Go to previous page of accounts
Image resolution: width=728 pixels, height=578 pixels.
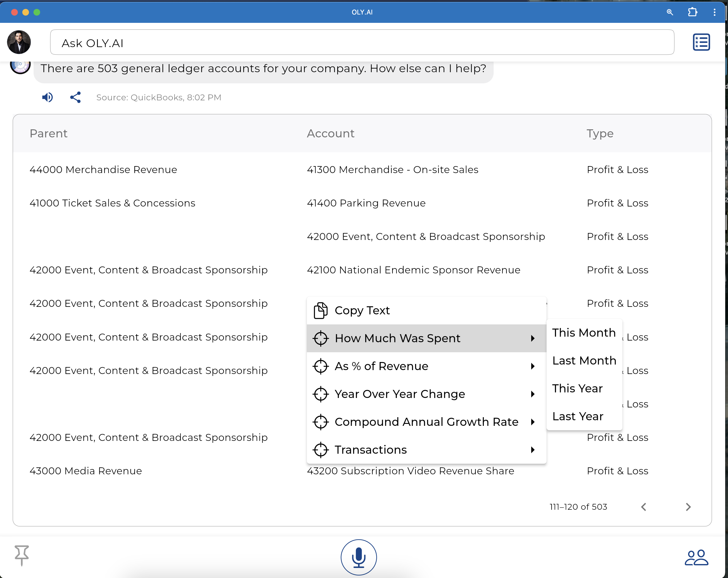point(644,507)
